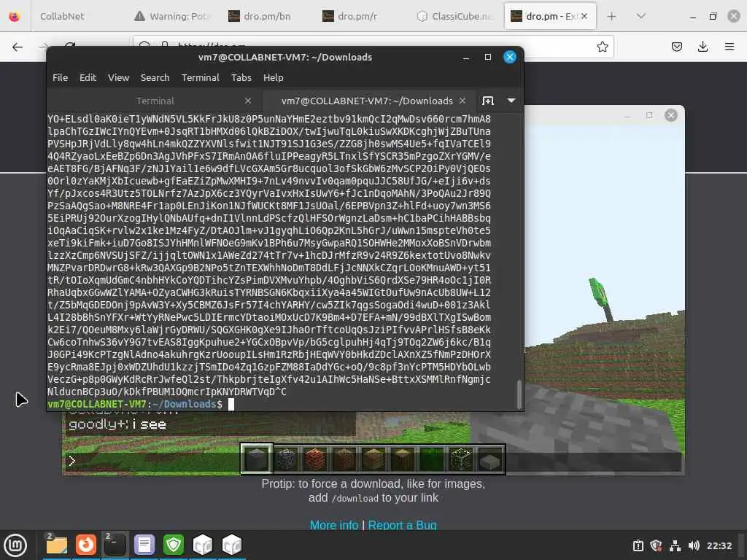Switch to the ClassiCube.net browser tab

point(455,16)
